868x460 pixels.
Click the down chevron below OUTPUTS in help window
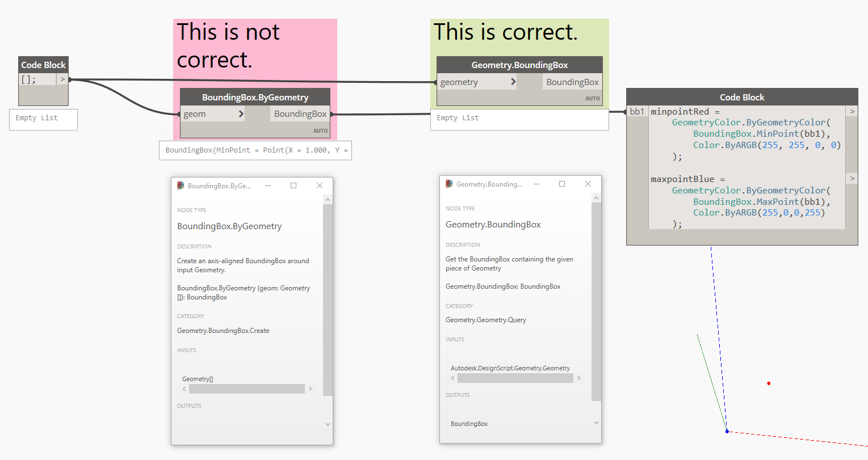[328, 423]
